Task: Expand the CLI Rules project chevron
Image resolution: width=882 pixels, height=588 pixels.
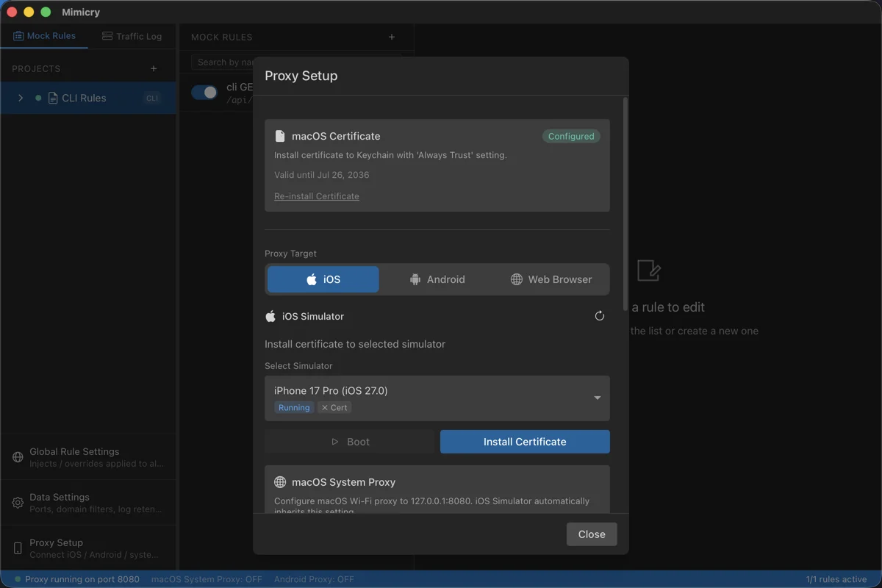Action: click(21, 98)
